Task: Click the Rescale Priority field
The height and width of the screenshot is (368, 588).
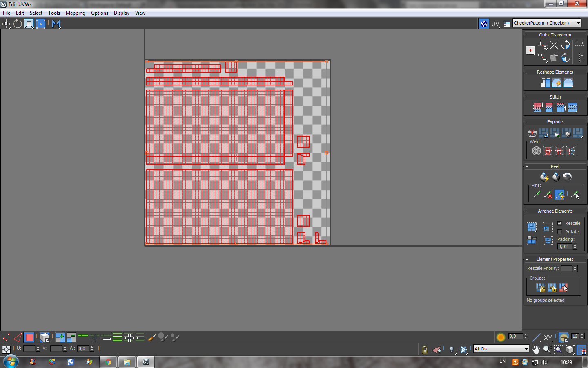Action: pos(567,269)
